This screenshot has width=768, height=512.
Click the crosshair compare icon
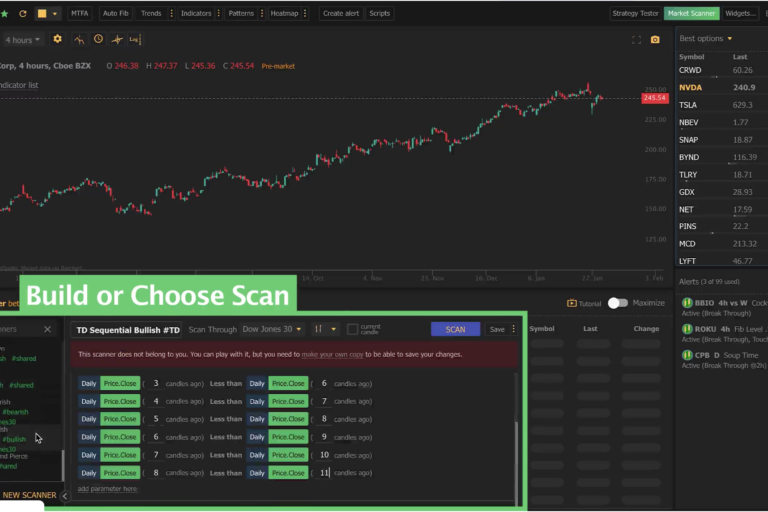pyautogui.click(x=117, y=40)
